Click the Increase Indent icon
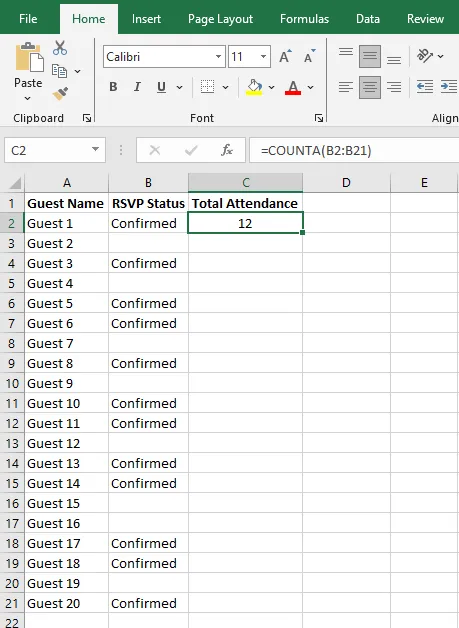Screen dimensions: 459x628 (x=449, y=87)
